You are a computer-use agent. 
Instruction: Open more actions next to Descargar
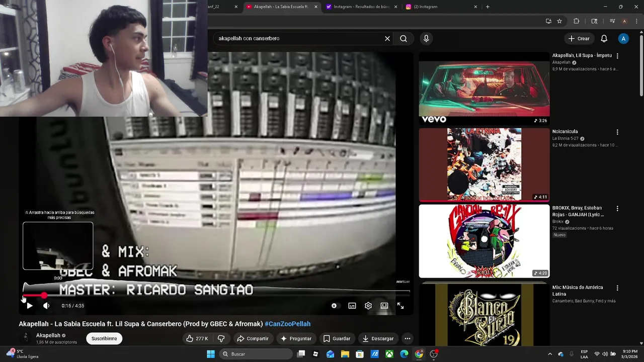pos(408,338)
